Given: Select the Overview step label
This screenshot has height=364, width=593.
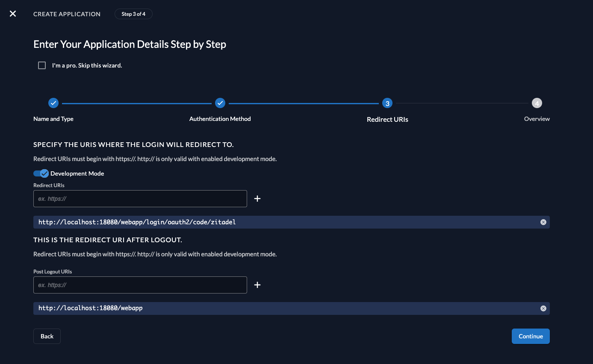Looking at the screenshot, I should pos(537,119).
